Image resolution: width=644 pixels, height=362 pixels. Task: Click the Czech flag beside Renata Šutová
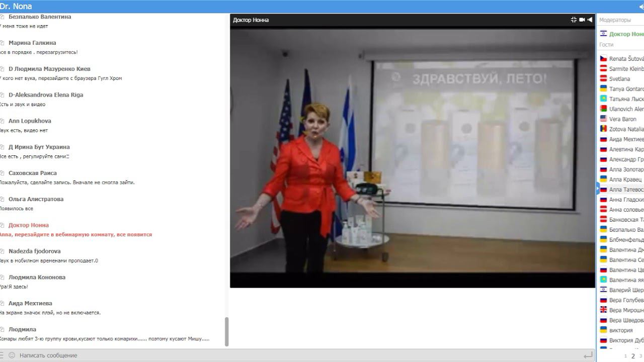tap(603, 59)
